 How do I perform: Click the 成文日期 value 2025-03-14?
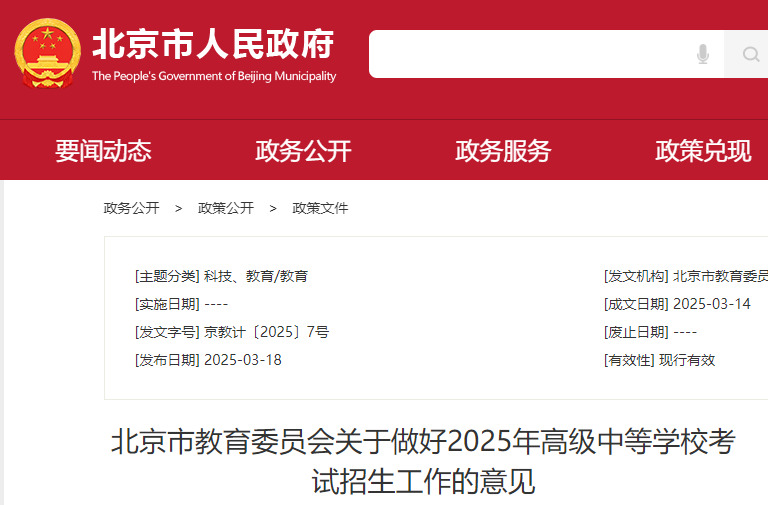711,304
